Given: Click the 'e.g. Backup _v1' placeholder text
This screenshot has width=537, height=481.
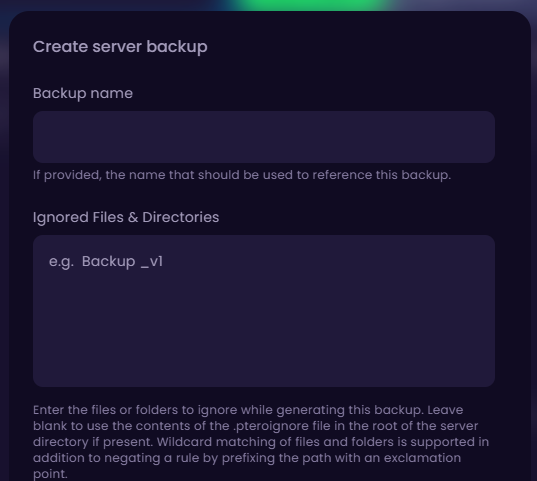Looking at the screenshot, I should (x=106, y=262).
